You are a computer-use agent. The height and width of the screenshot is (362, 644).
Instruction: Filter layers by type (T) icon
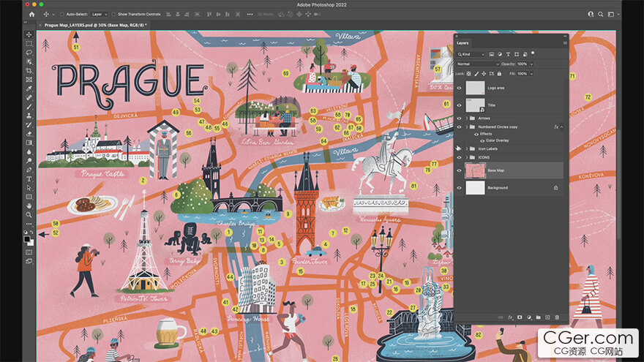point(508,54)
